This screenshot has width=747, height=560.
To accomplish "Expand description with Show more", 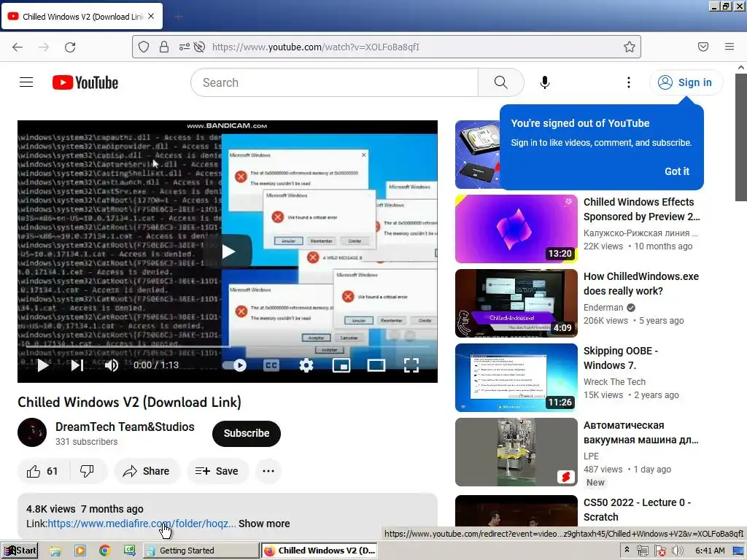I will pos(264,524).
